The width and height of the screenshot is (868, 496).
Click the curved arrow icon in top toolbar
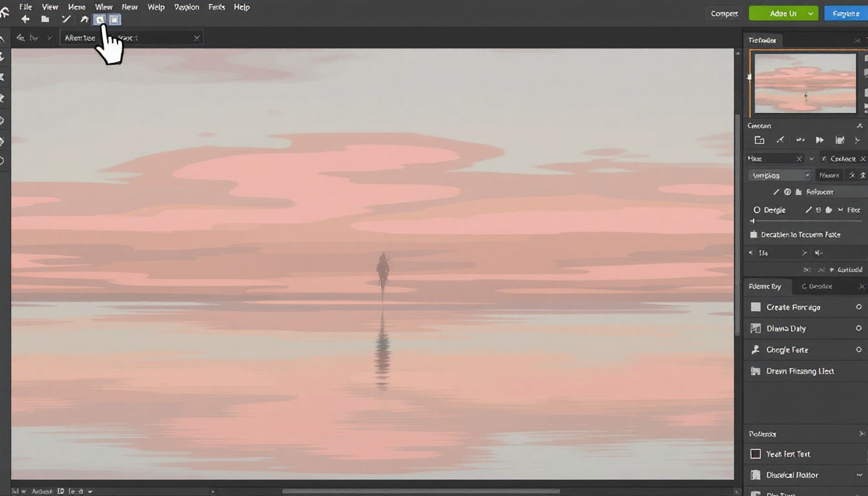(x=84, y=20)
